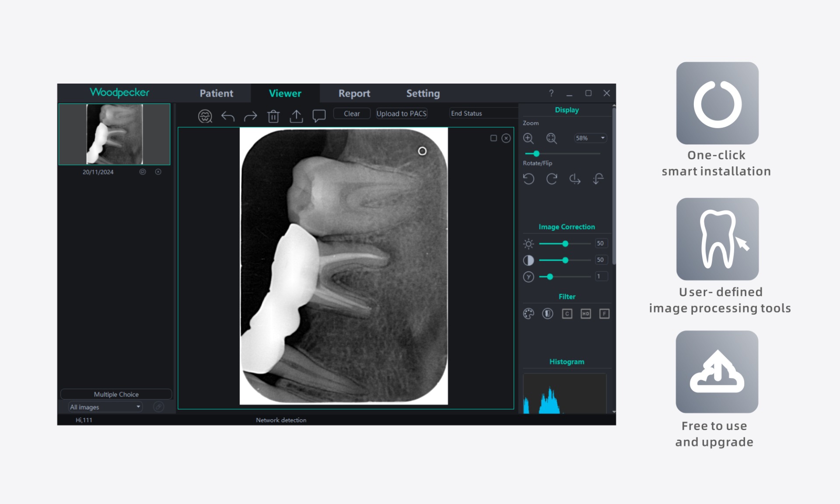Open the Patient tab
The height and width of the screenshot is (504, 840).
216,93
